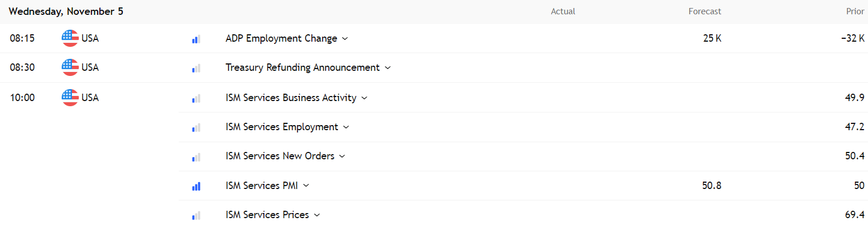The width and height of the screenshot is (868, 229).
Task: Click the importance bars icon for ADP Employment Change
Action: 196,39
